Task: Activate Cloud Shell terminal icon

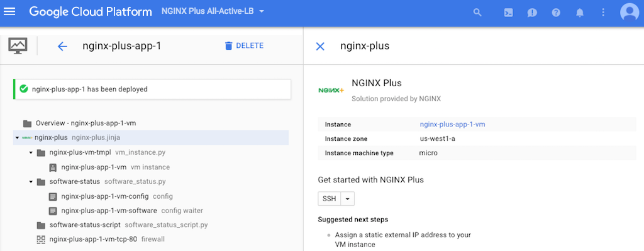Action: [x=508, y=13]
